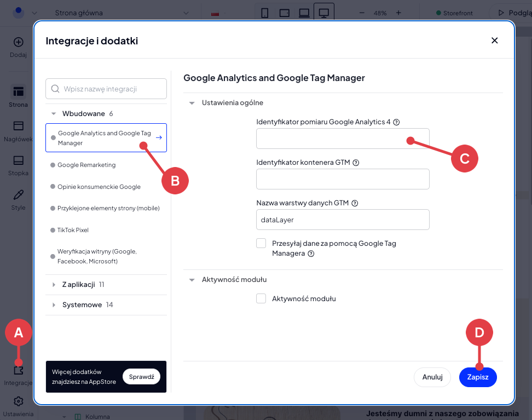Collapse the Wbudowane integrations group

54,114
